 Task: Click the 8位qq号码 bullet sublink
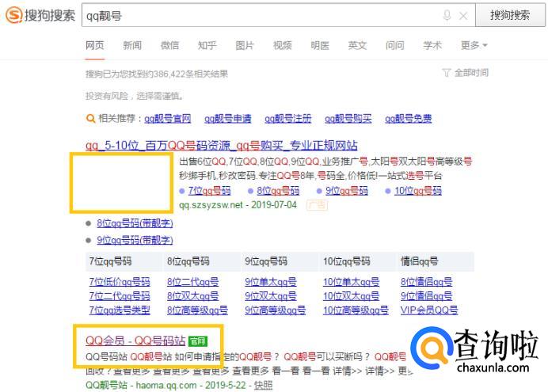[278, 191]
